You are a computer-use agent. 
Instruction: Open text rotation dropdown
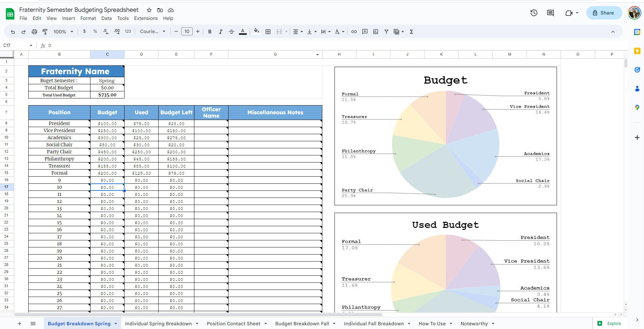tap(339, 32)
